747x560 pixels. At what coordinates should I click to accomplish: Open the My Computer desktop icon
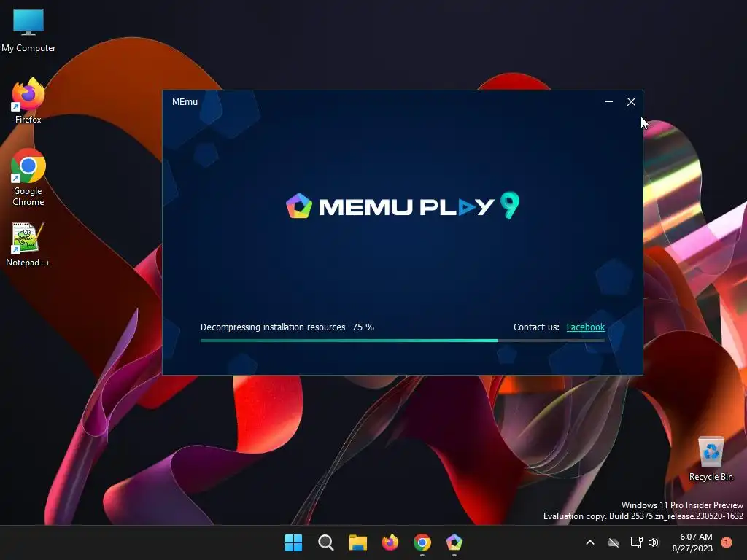[x=28, y=31]
